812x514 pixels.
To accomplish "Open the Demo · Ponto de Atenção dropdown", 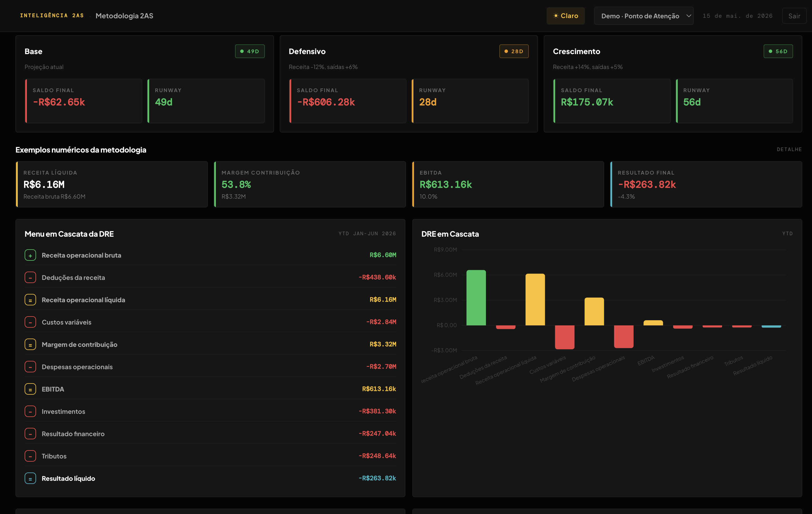I will click(643, 16).
